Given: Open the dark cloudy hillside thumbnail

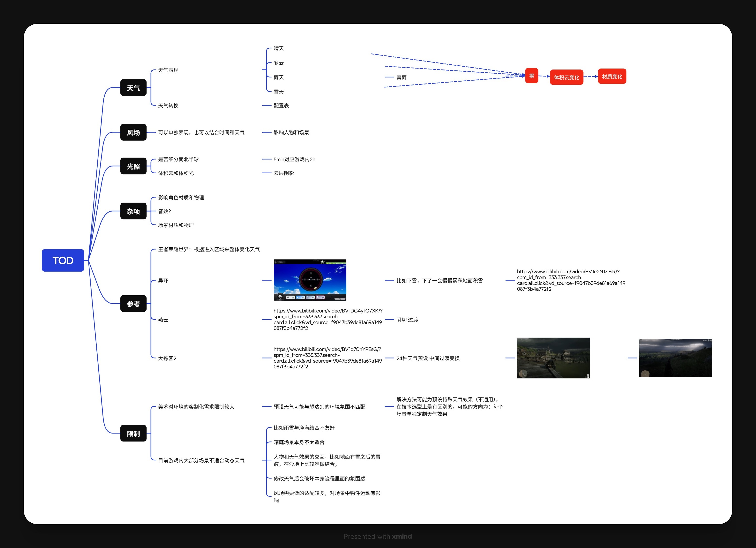Looking at the screenshot, I should (x=675, y=358).
